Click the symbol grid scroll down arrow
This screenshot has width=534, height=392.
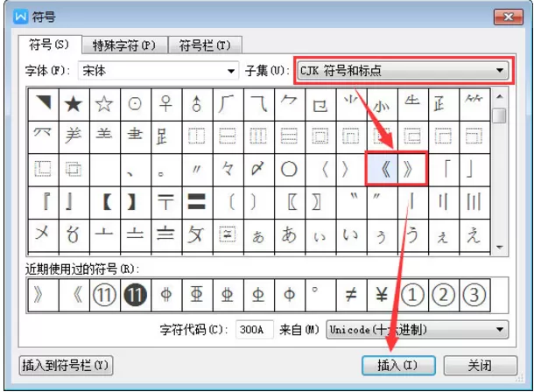click(500, 247)
